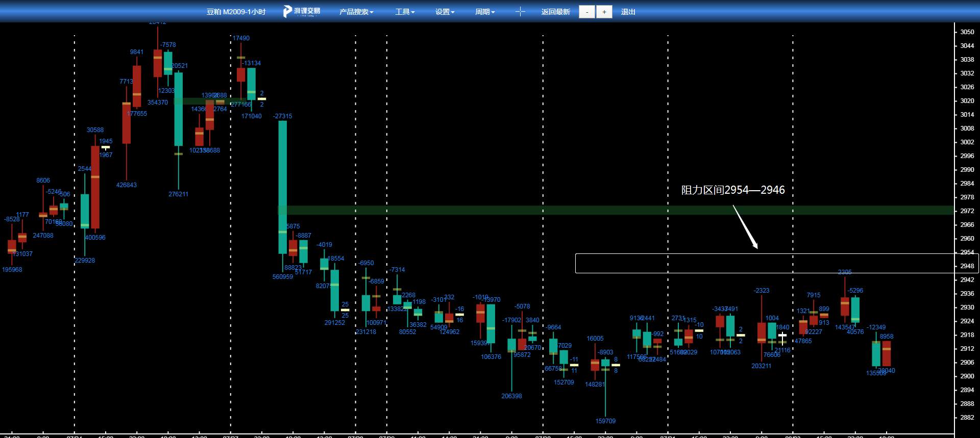
Task: Click price axis label 2894
Action: 967,390
